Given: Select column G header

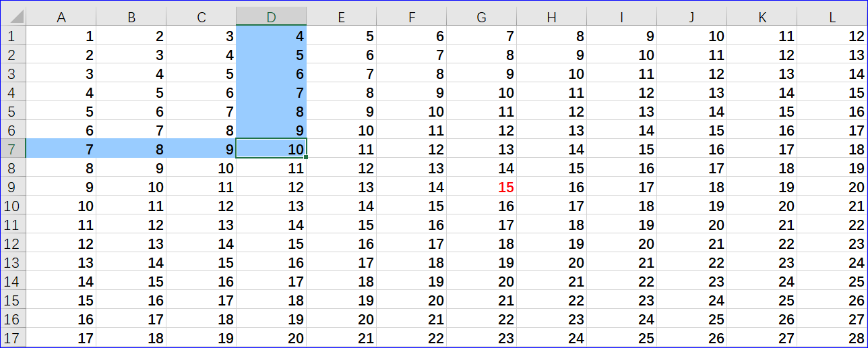Looking at the screenshot, I should pos(482,18).
